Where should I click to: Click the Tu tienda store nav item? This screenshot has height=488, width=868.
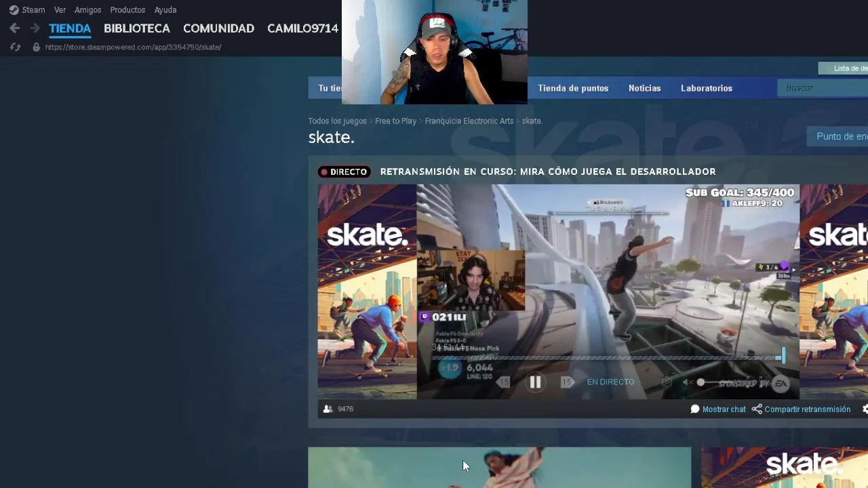(330, 88)
